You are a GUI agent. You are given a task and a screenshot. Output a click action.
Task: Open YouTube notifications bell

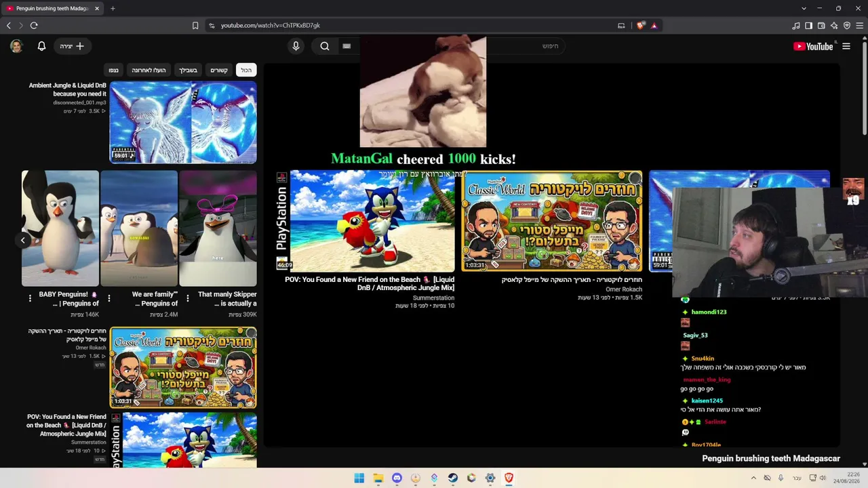point(41,46)
